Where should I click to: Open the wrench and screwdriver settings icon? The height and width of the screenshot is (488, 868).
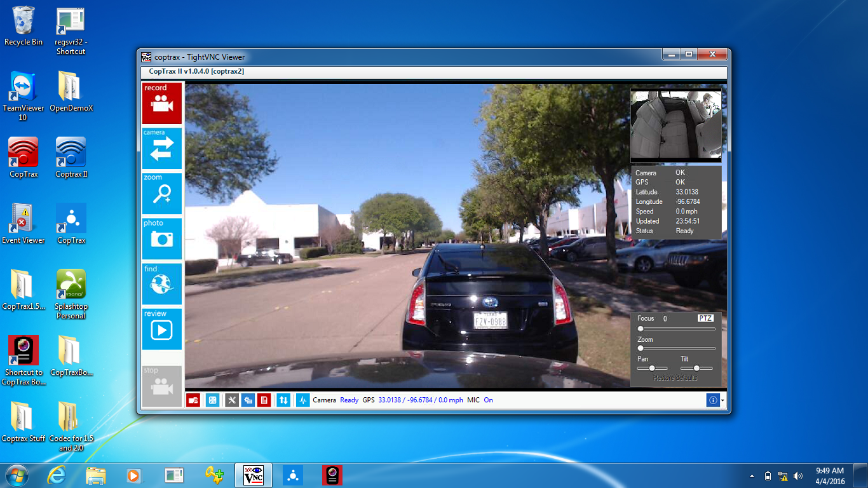[x=232, y=400]
